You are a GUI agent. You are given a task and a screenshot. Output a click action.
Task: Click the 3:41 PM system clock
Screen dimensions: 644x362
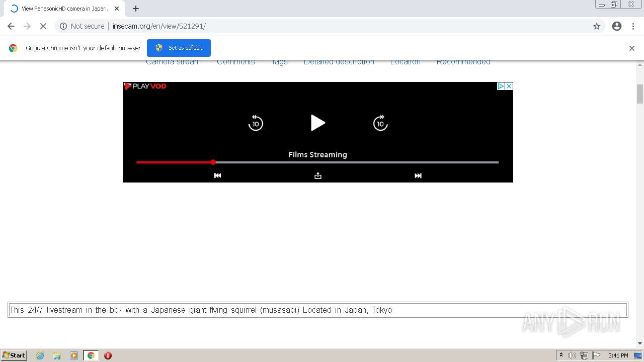[618, 355]
